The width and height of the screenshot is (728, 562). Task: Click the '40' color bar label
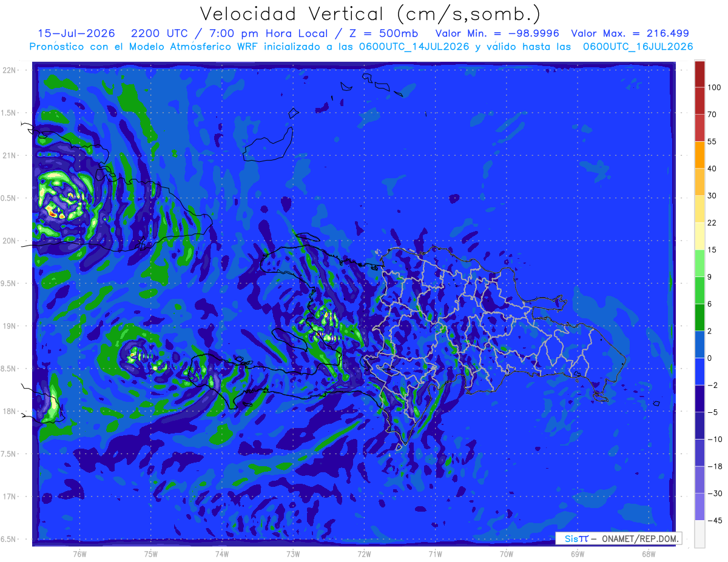[x=712, y=169]
